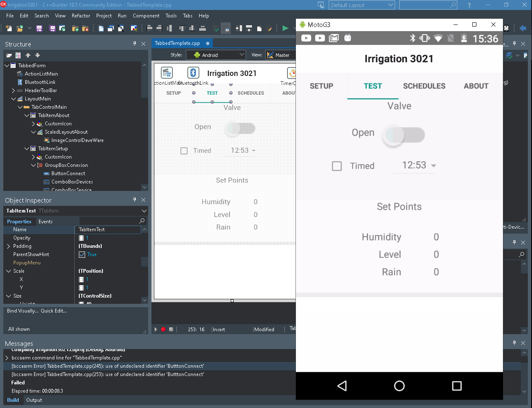The image size is (532, 408).
Task: Select ButtonConnect in Structure tree
Action: (x=68, y=173)
